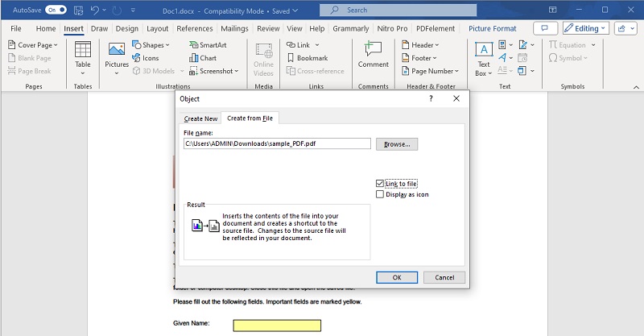Open the Pictures dropdown arrow

[117, 73]
